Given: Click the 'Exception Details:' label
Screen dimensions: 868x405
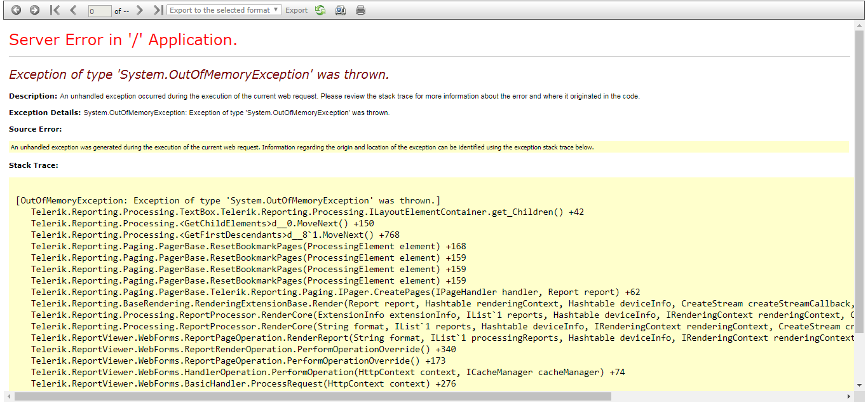Looking at the screenshot, I should click(x=45, y=113).
